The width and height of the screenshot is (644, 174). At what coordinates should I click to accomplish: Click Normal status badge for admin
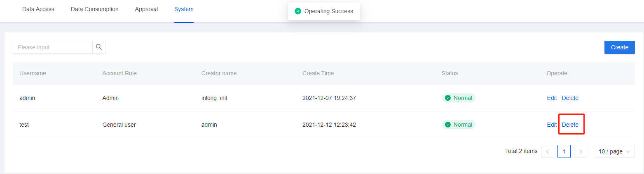point(459,98)
